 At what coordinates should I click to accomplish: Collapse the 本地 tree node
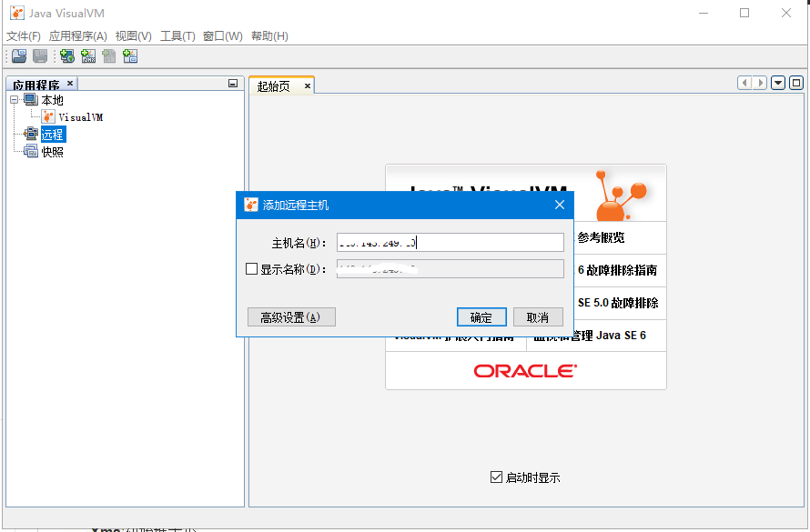point(14,100)
